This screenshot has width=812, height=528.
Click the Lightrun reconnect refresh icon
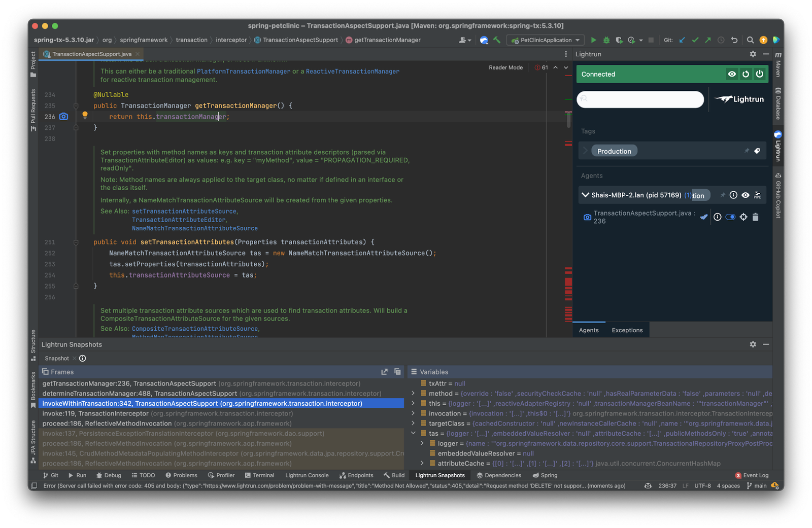746,74
